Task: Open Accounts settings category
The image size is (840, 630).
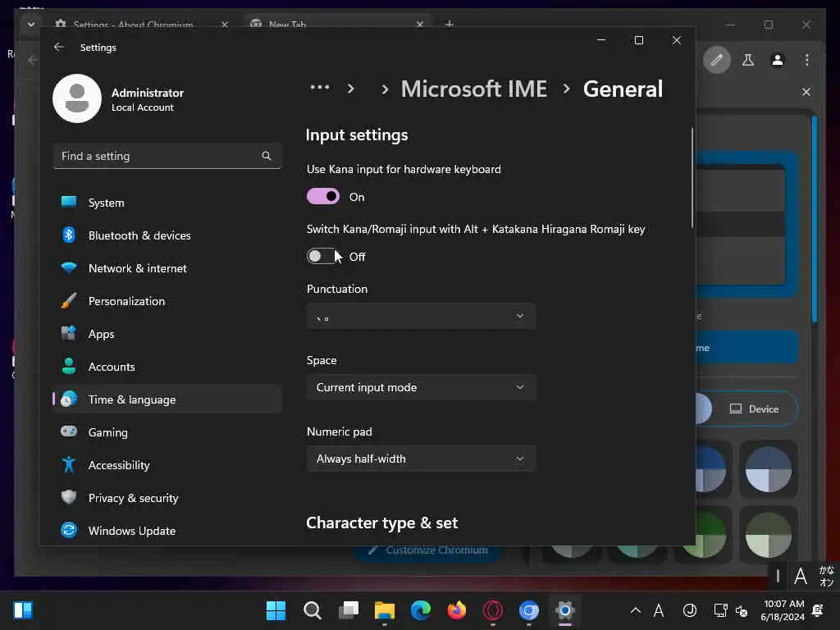Action: (167, 367)
